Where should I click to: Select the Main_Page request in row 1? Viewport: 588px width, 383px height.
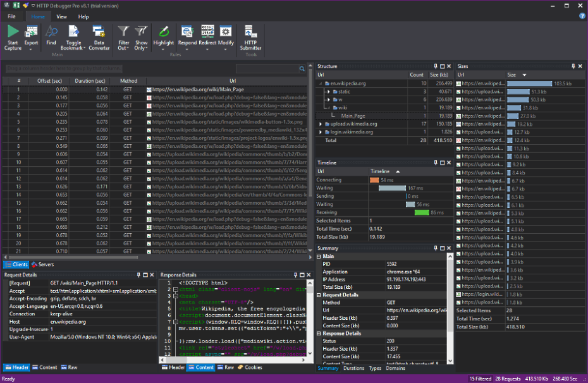coord(155,90)
